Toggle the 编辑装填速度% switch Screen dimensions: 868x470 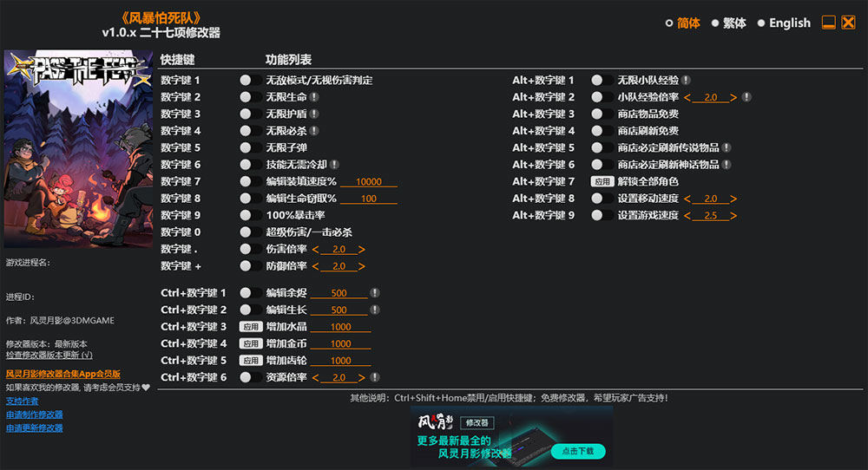(250, 181)
